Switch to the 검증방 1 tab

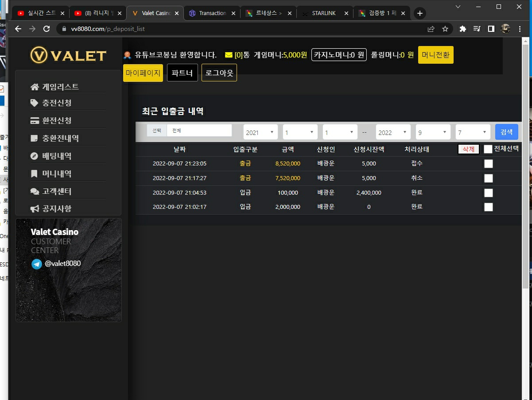tap(382, 13)
